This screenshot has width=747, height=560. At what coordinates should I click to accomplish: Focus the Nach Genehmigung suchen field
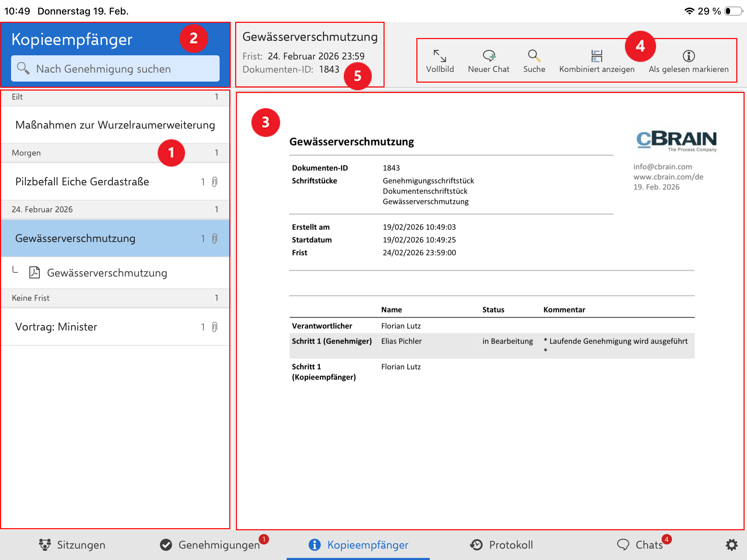point(116,69)
